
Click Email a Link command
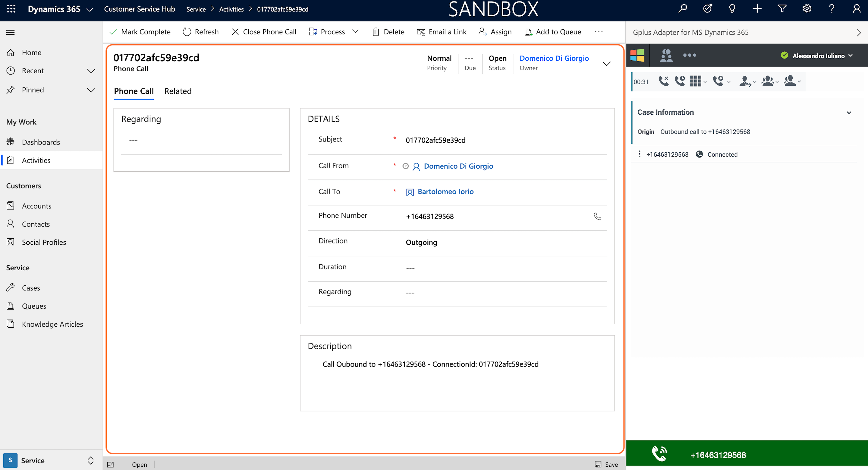click(x=442, y=32)
